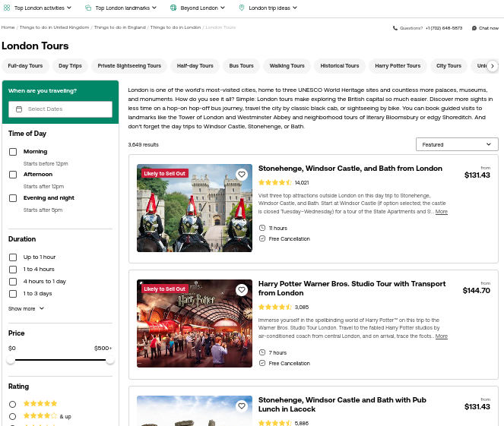Expand Show more duration options
This screenshot has height=426, width=504.
click(x=27, y=309)
